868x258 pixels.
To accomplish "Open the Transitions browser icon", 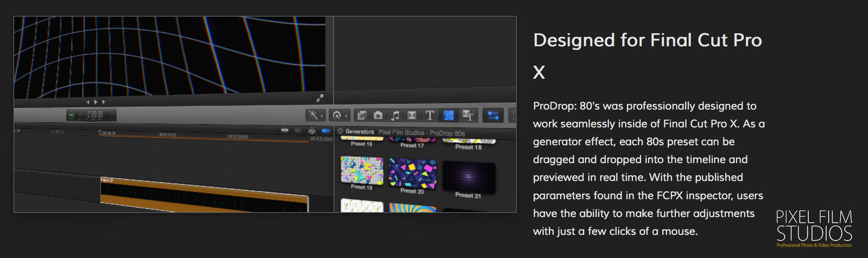I will coord(412,116).
